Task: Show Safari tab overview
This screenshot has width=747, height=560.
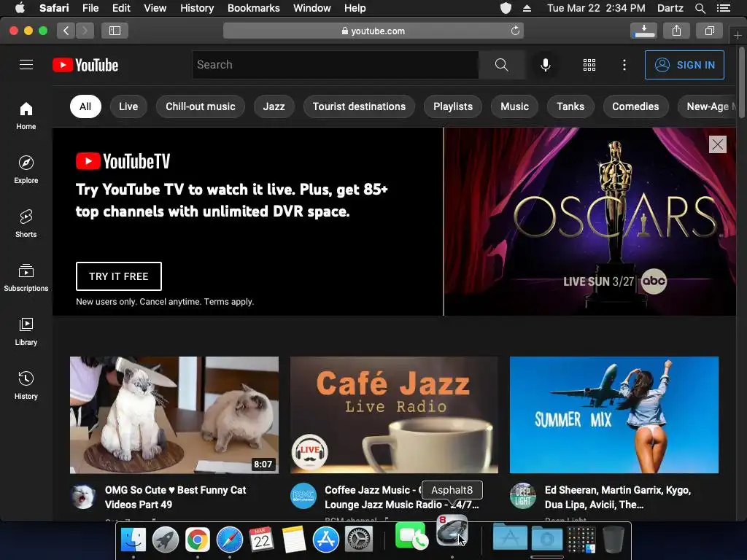Action: point(709,31)
